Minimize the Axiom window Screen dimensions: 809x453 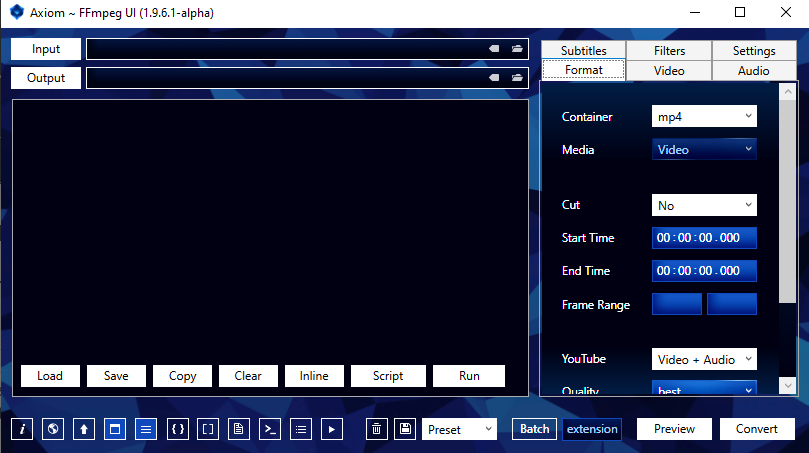click(695, 12)
